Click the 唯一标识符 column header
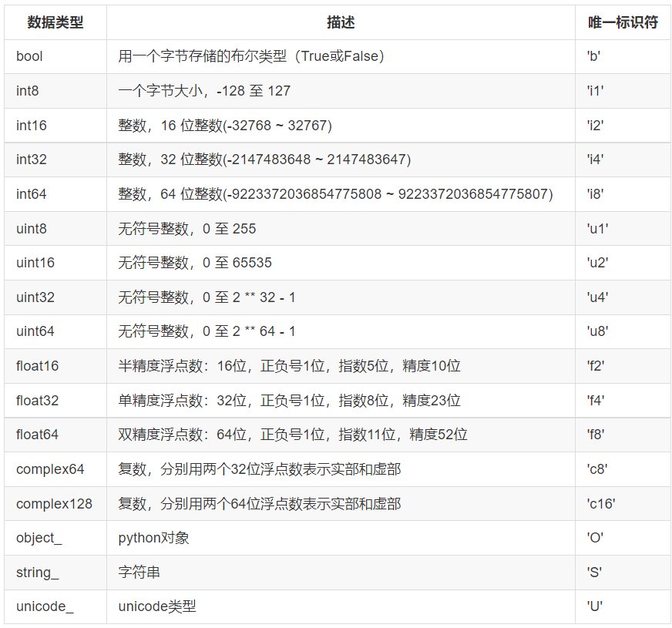The image size is (672, 628). point(617,23)
